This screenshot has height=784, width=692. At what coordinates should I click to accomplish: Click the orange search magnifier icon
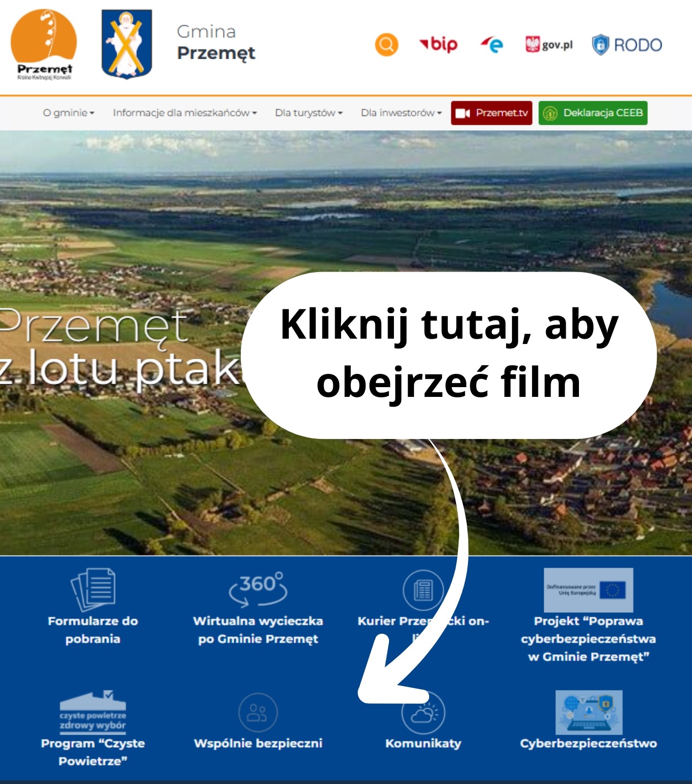386,45
